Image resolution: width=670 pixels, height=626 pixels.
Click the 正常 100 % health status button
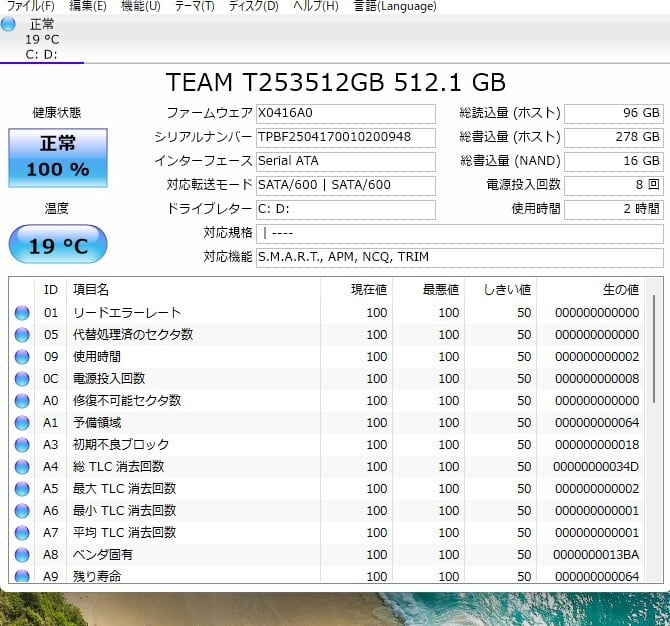[x=57, y=157]
